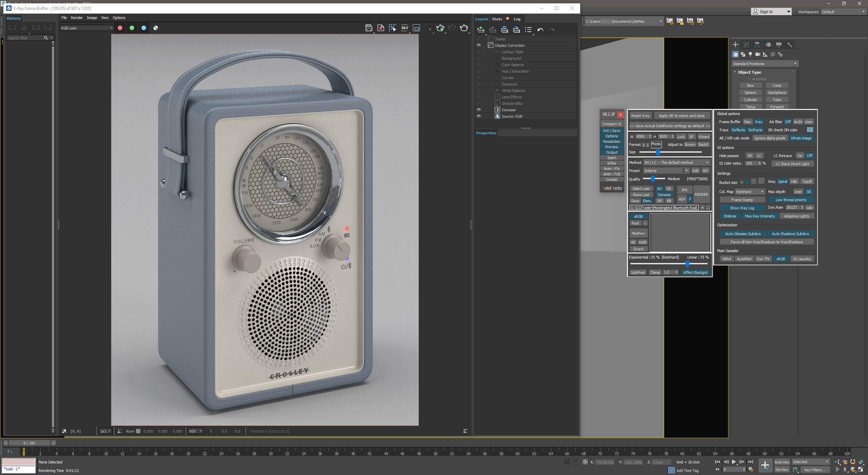
Task: Click the 50% test resolution icon
Action: coord(405,28)
